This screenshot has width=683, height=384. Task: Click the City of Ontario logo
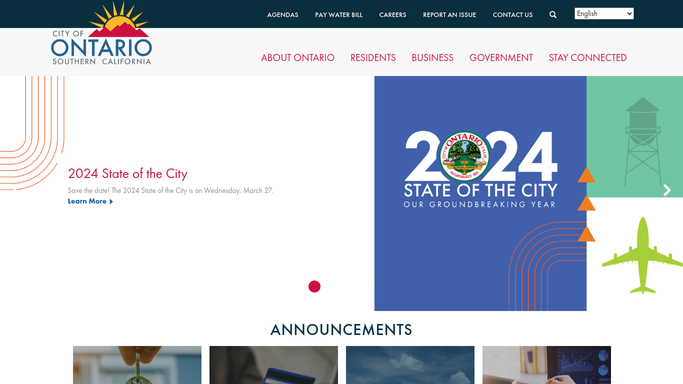101,34
